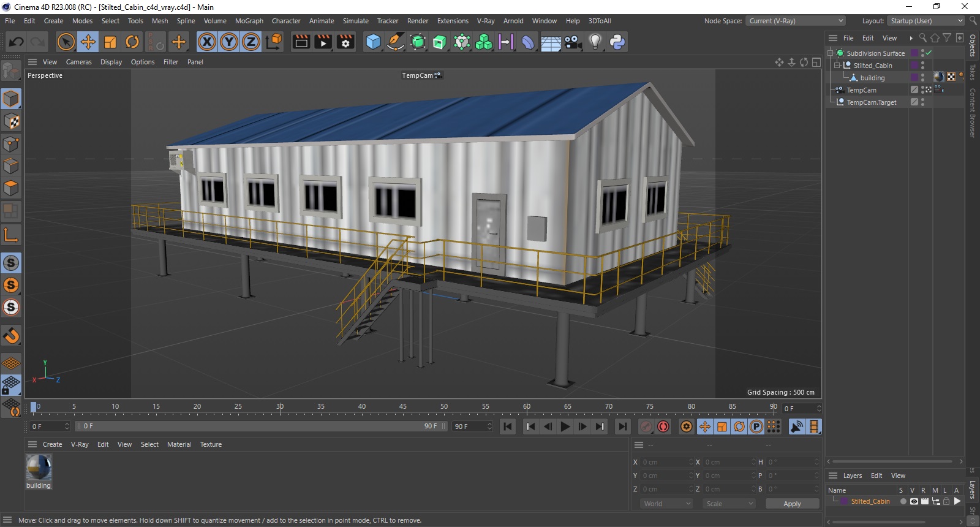Screen dimensions: 980x527
Task: Collapse the Stilted_Cabin tree node
Action: pyautogui.click(x=837, y=66)
